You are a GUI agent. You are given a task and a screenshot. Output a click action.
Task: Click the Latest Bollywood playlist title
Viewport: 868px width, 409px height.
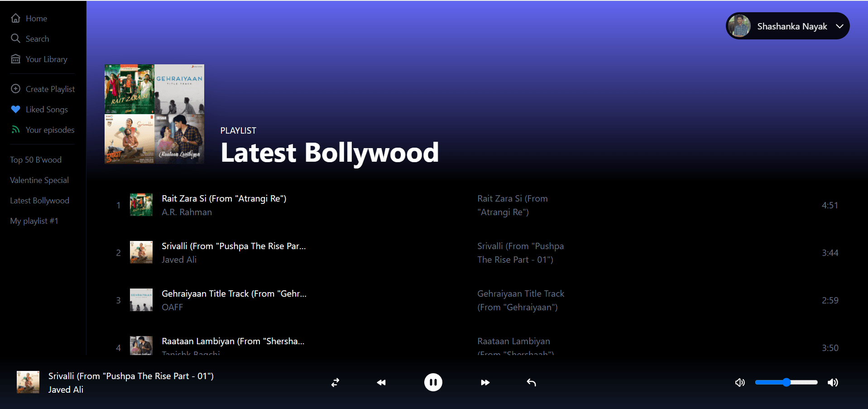coord(330,153)
